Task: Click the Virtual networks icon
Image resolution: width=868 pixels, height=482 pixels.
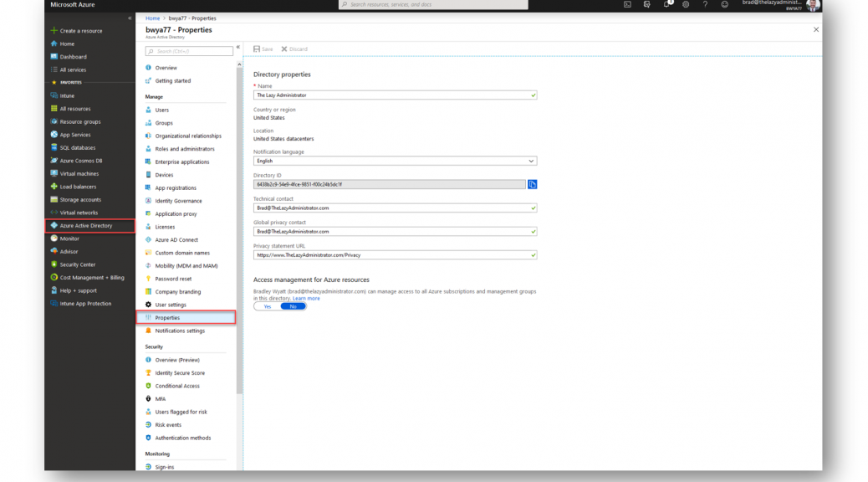Action: pos(54,213)
